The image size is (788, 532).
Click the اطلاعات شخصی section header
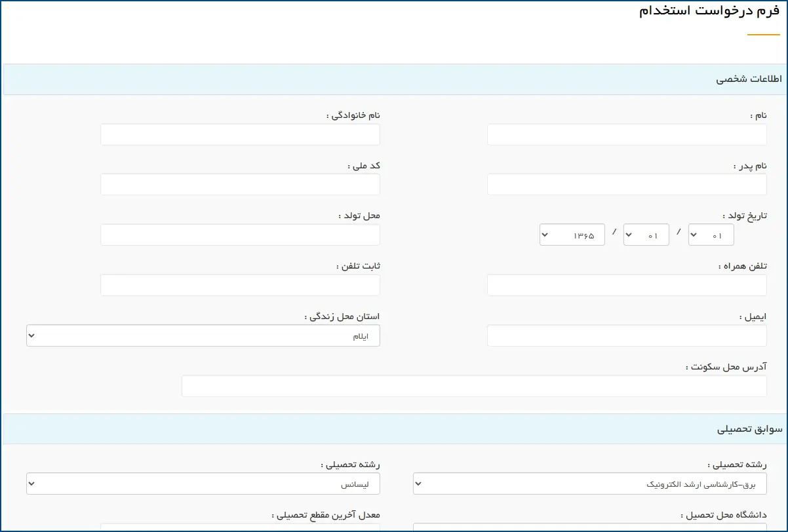click(395, 79)
